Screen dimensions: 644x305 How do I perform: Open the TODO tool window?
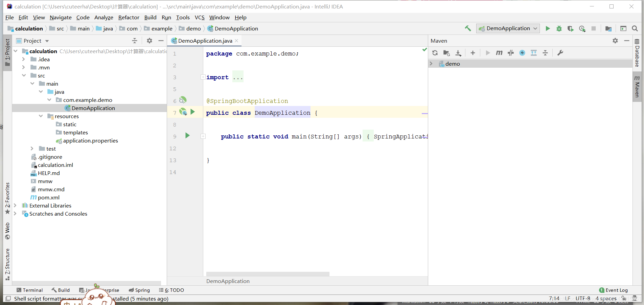tap(171, 290)
